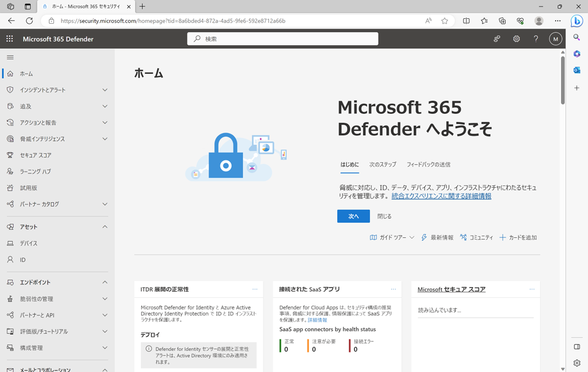Add the page to favorites star
This screenshot has height=372, width=588.
[x=445, y=21]
